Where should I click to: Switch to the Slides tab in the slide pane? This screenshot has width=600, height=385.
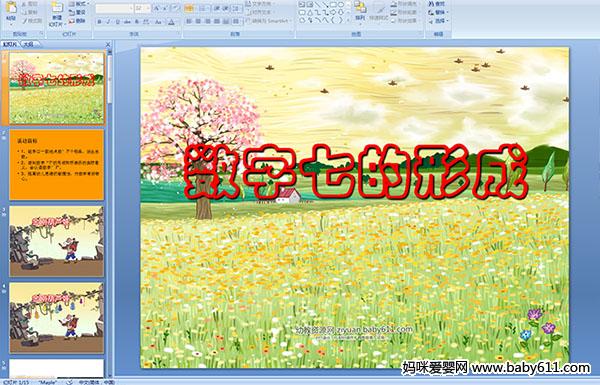pos(10,44)
